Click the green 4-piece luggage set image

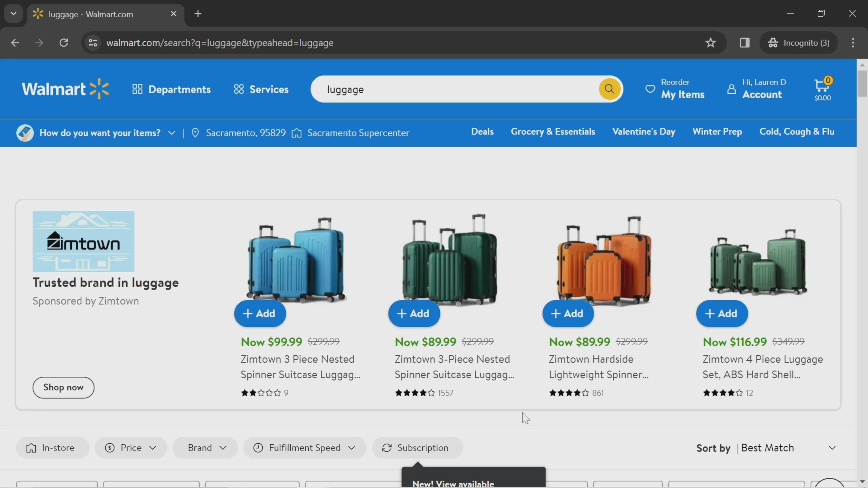point(758,263)
